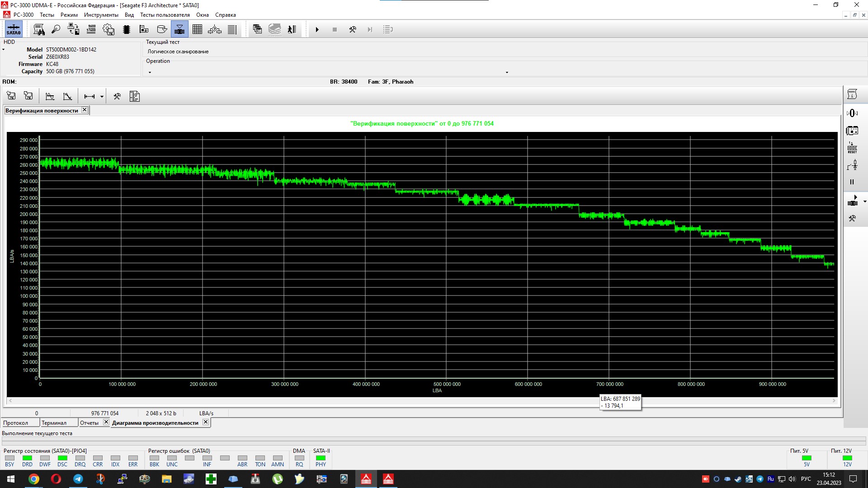
Task: Open the ROM chip icon
Action: point(127,29)
